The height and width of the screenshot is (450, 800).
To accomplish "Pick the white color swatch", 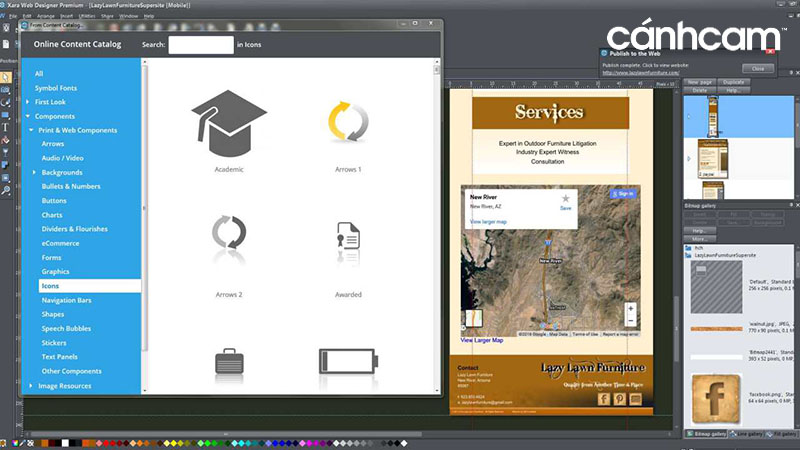I will (x=65, y=443).
